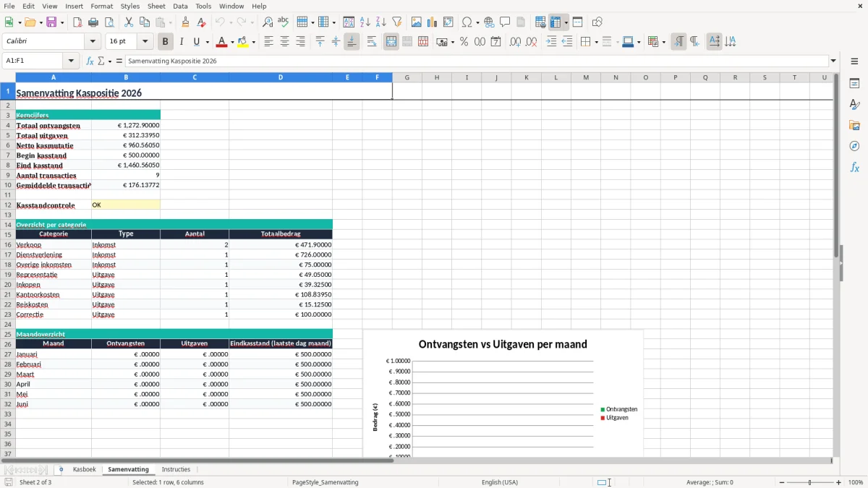Image resolution: width=868 pixels, height=488 pixels.
Task: Format selection as date
Action: pyautogui.click(x=495, y=42)
